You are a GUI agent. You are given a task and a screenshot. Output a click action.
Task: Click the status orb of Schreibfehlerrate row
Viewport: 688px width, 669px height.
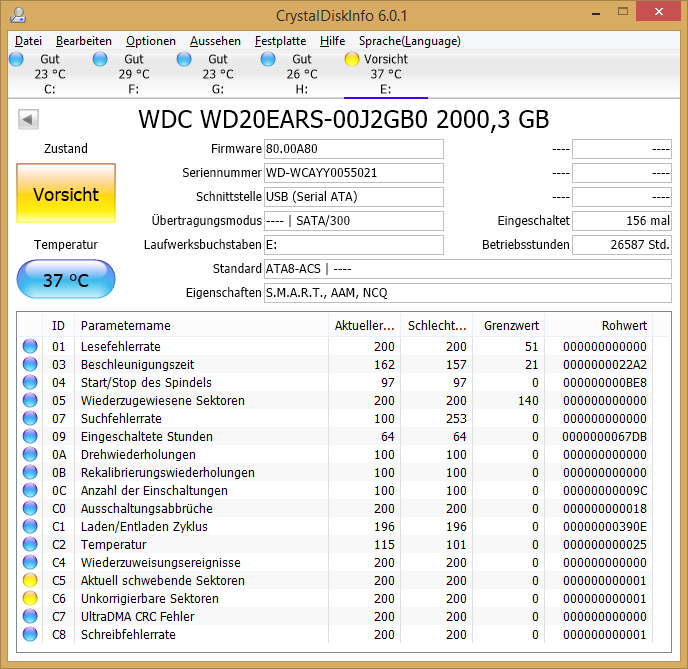(x=30, y=634)
